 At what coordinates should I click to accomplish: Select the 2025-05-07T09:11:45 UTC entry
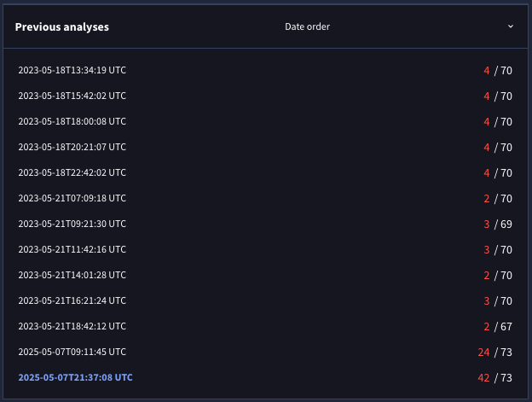point(72,352)
